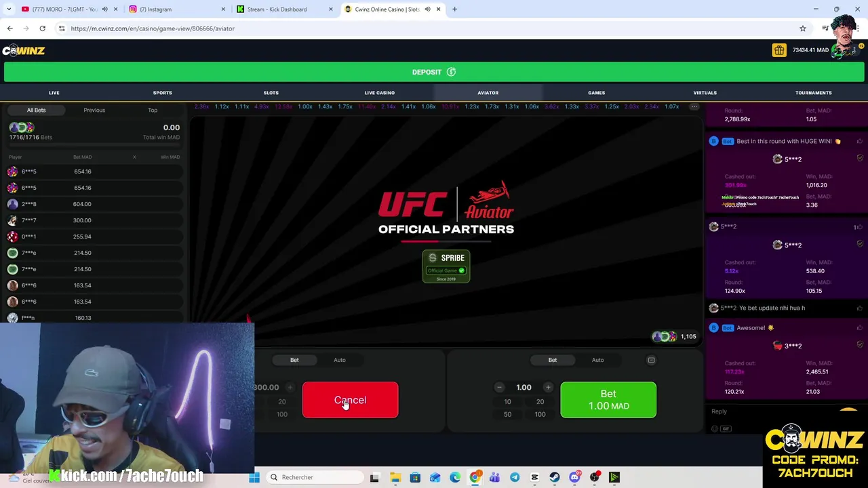Image resolution: width=868 pixels, height=488 pixels.
Task: Increase left bet amount with plus
Action: click(x=290, y=388)
